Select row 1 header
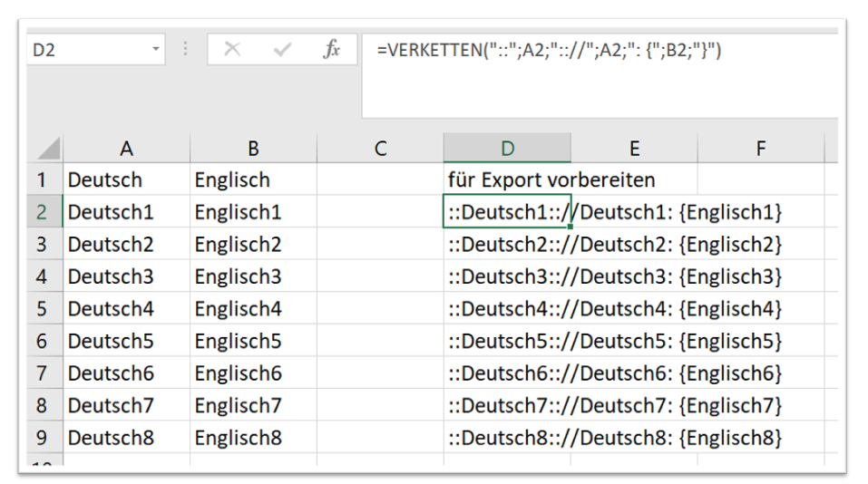Screen dimensions: 868x484 42,180
